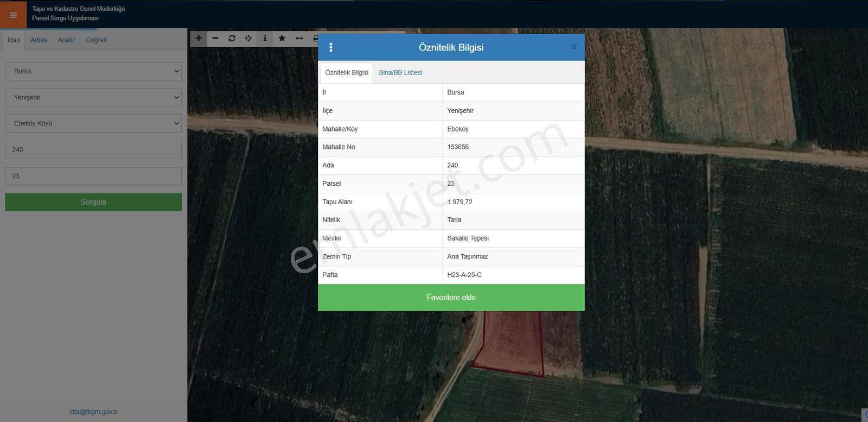Zoom out with the minus tool

(x=215, y=38)
